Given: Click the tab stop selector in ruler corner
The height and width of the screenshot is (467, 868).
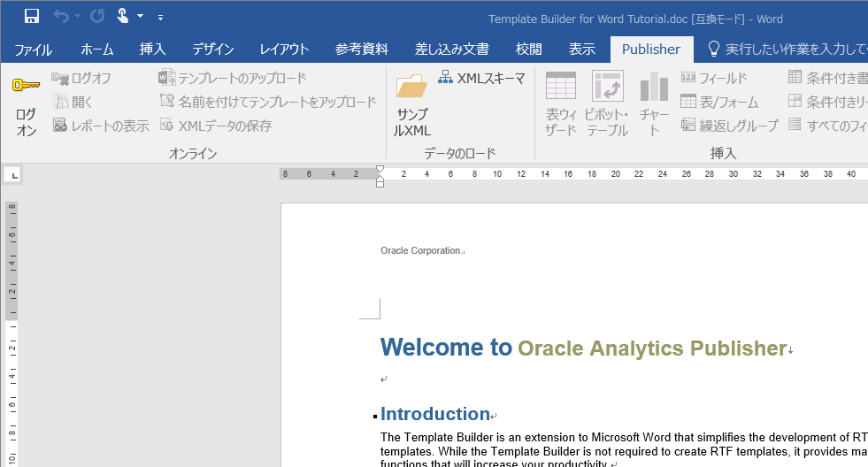Looking at the screenshot, I should pos(14,175).
